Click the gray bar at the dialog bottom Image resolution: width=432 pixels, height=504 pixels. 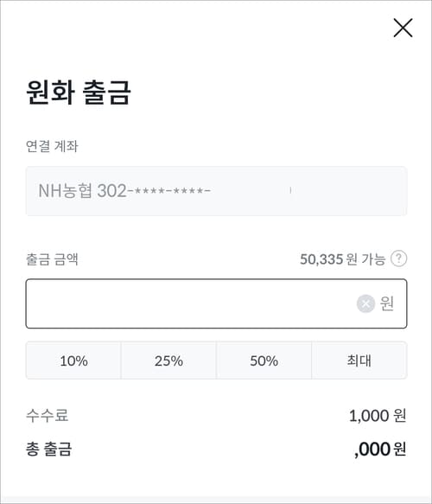[x=216, y=500]
